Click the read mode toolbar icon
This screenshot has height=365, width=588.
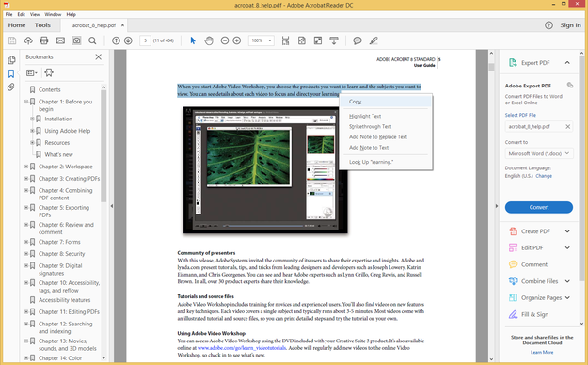click(334, 40)
